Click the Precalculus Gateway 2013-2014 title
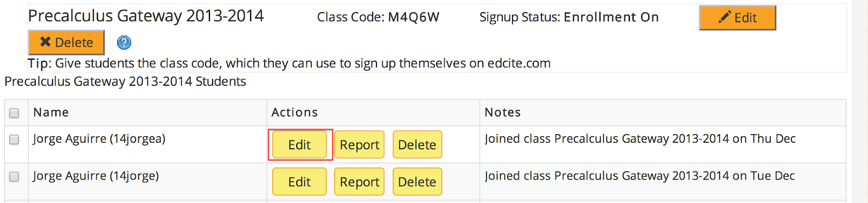Viewport: 868px width, 203px height. point(146,16)
